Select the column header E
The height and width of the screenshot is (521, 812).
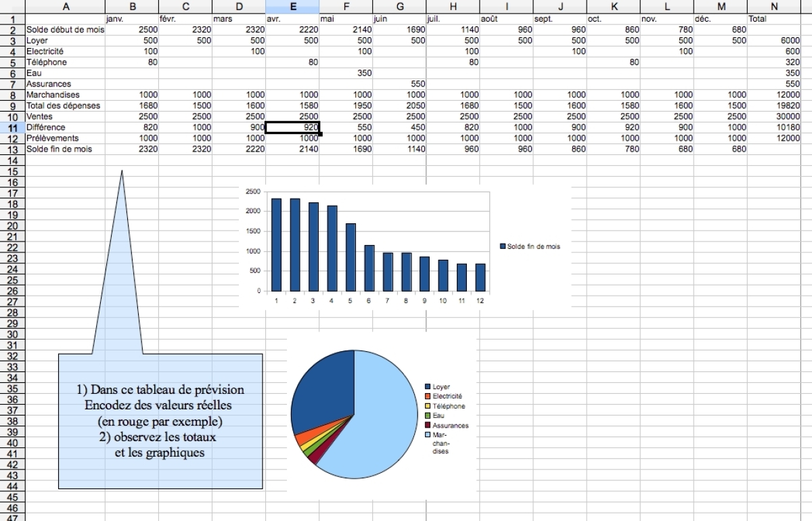[293, 7]
